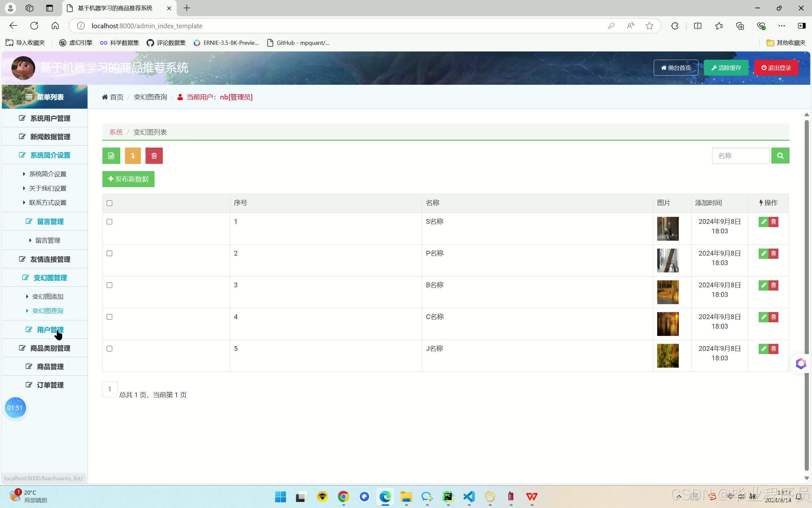Image resolution: width=812 pixels, height=508 pixels.
Task: Click the browser back arrow
Action: 13,26
